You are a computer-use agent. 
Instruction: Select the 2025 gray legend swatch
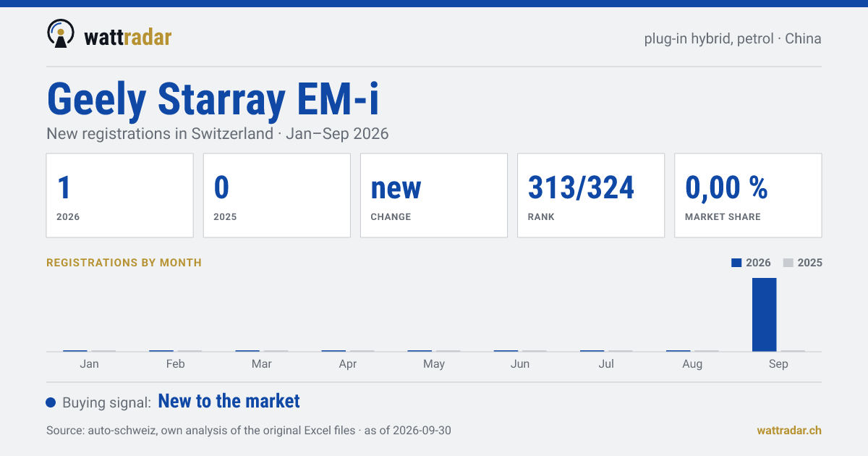[788, 263]
